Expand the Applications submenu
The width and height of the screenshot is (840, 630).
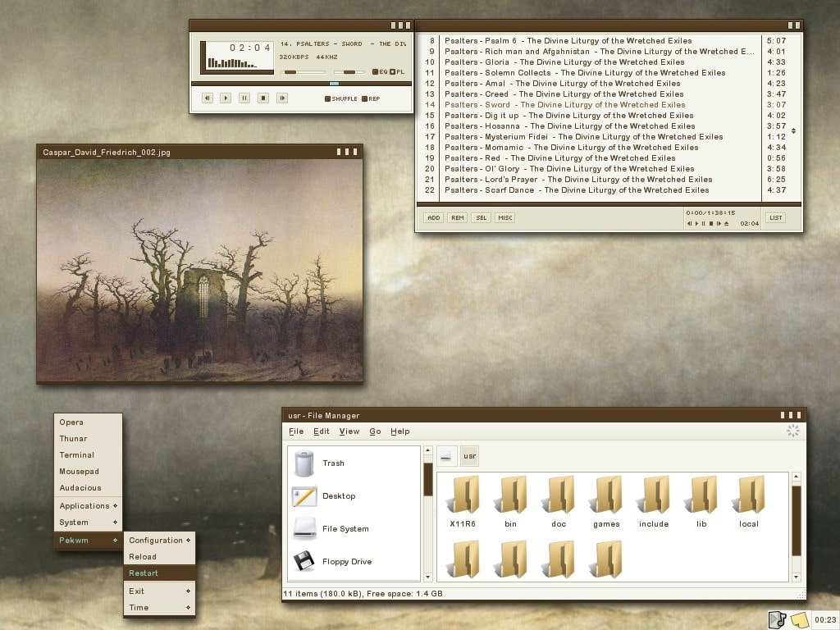click(x=88, y=505)
